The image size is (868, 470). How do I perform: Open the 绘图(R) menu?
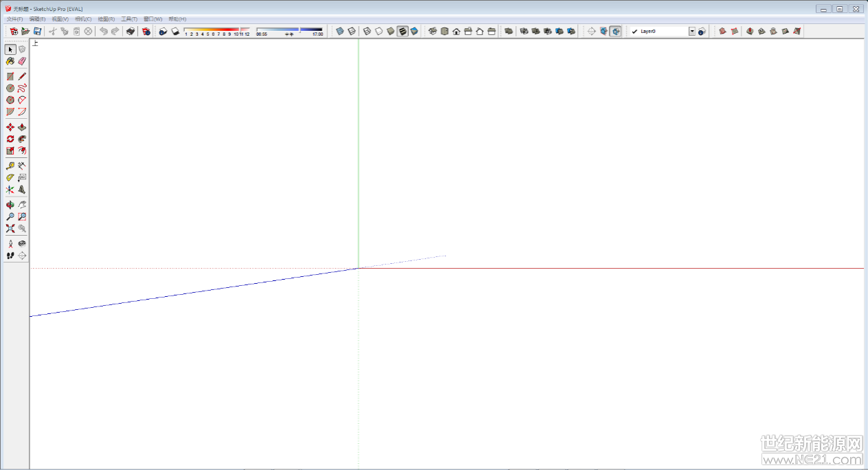pos(107,19)
